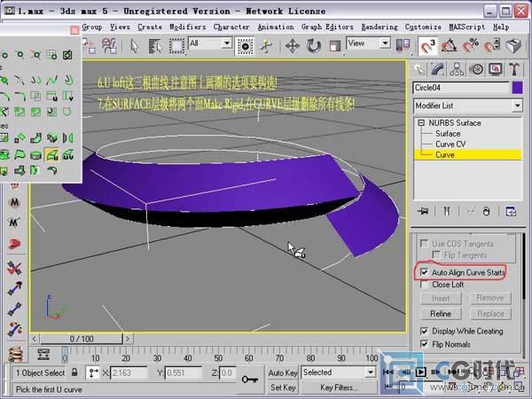
Task: Close the NURBS toolbox window
Action: [74, 30]
